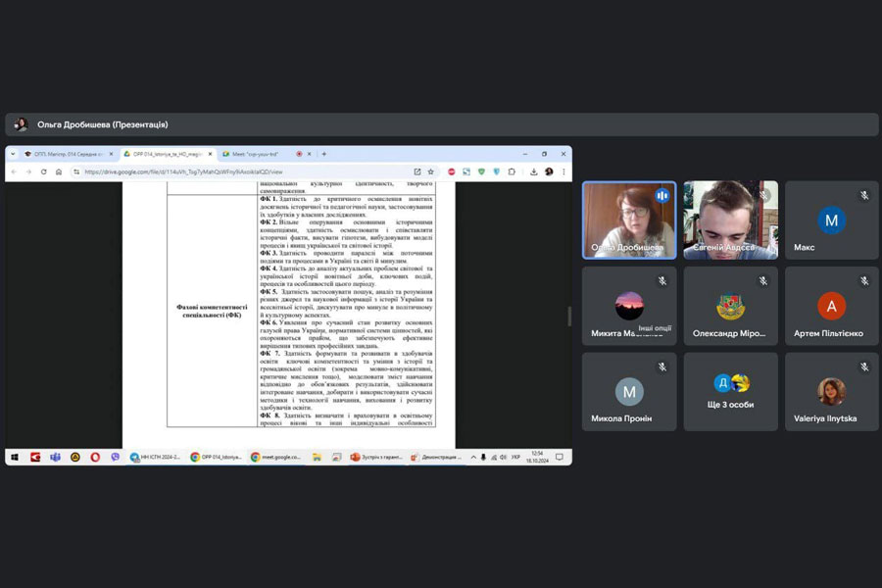Switch to meet.google.com taskbar window
This screenshot has width=882, height=588.
click(276, 457)
